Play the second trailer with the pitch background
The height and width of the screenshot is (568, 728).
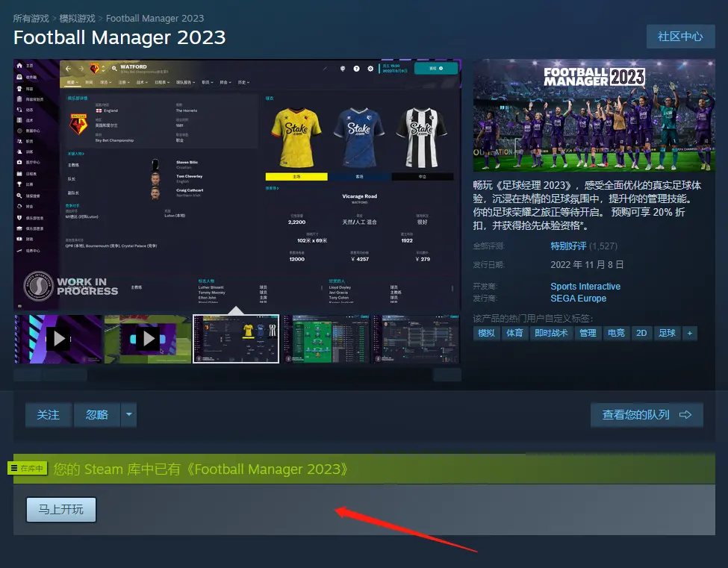(148, 339)
